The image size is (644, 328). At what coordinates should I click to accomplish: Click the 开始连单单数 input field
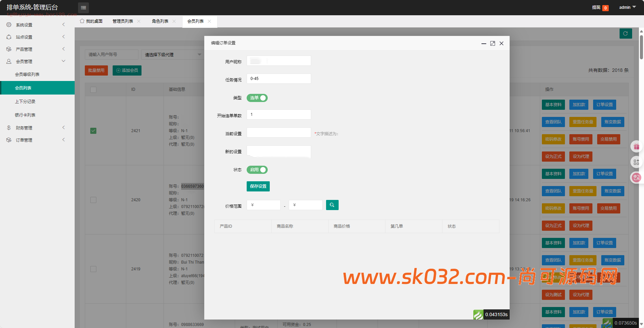(x=279, y=115)
